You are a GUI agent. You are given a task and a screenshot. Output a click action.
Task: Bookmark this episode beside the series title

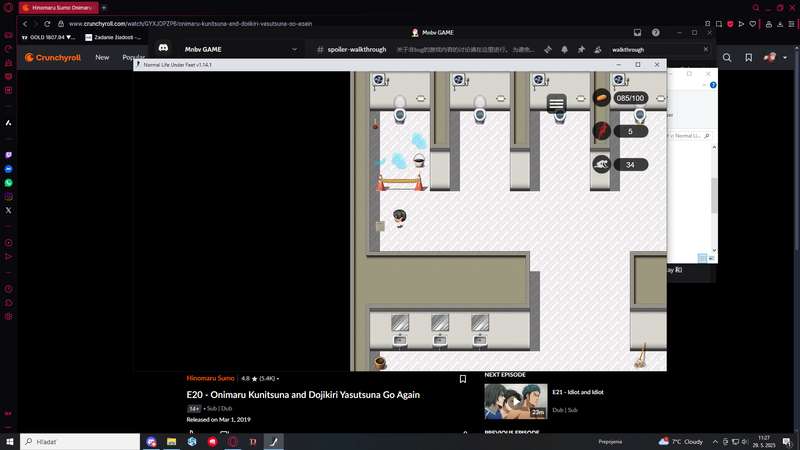coord(463,379)
